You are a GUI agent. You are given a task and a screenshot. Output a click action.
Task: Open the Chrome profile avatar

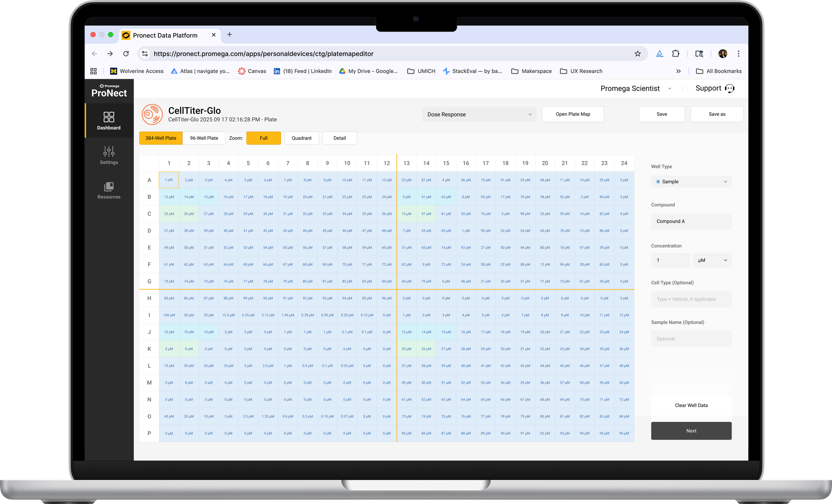pos(723,54)
